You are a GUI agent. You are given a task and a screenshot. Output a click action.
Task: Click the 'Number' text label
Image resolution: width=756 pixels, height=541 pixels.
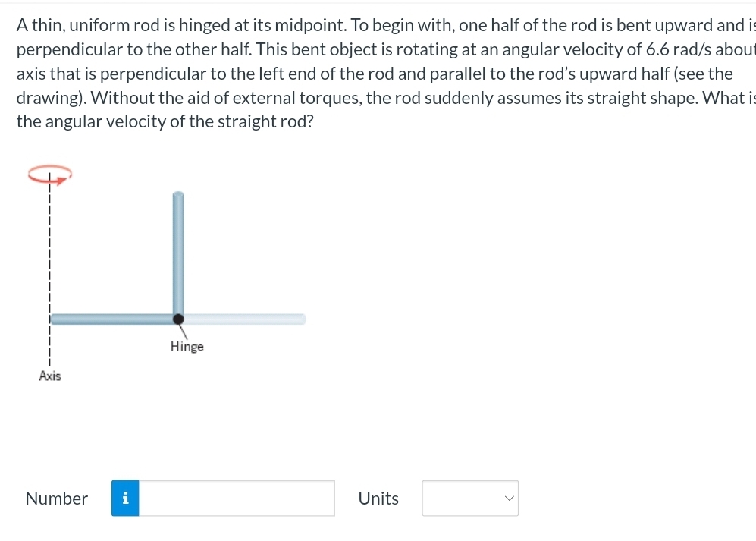pos(56,498)
